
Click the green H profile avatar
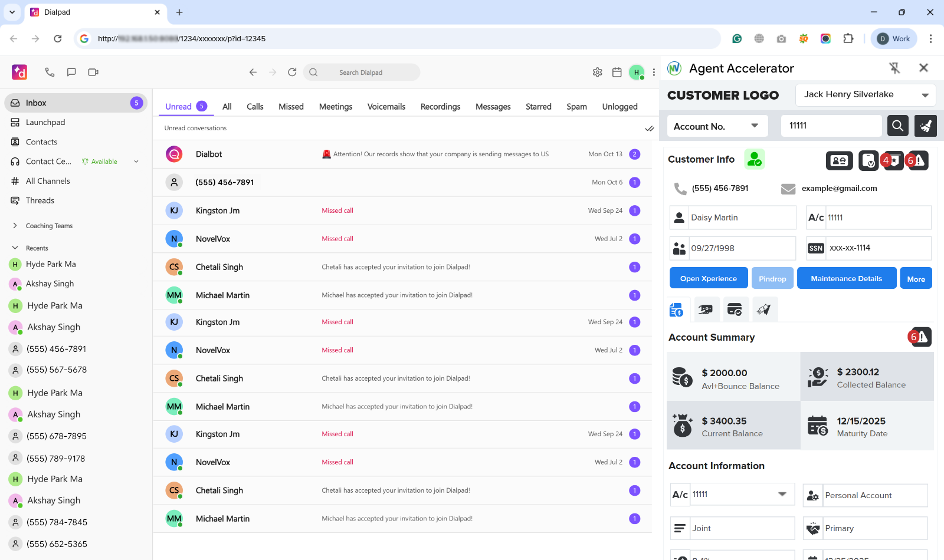(636, 72)
